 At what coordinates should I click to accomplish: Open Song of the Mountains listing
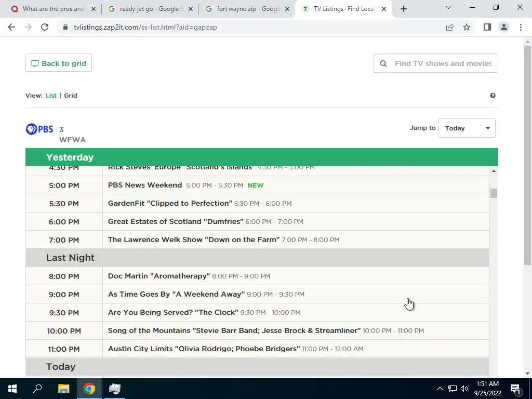[x=234, y=330]
